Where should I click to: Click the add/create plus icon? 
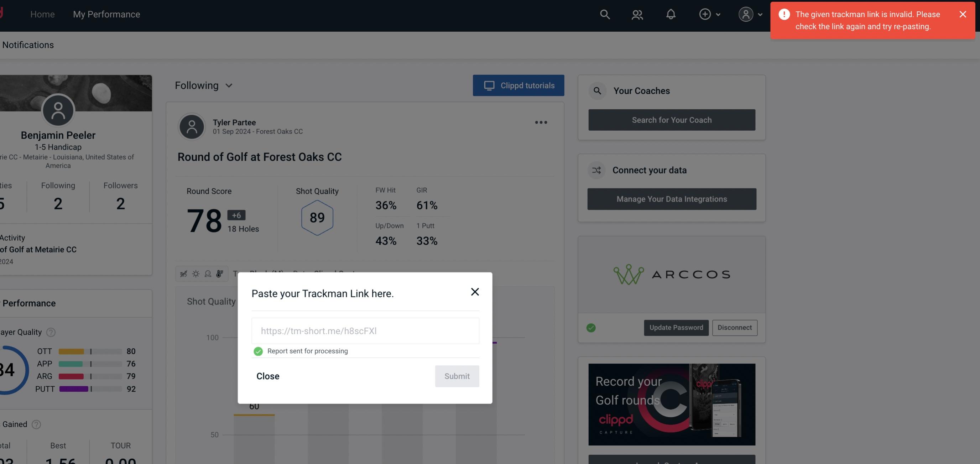click(x=705, y=14)
